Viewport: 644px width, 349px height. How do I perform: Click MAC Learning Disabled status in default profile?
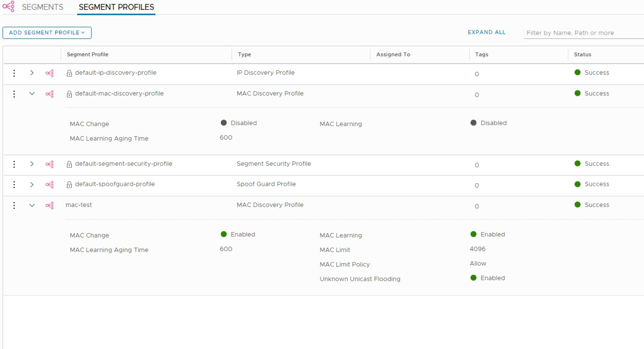pos(489,123)
